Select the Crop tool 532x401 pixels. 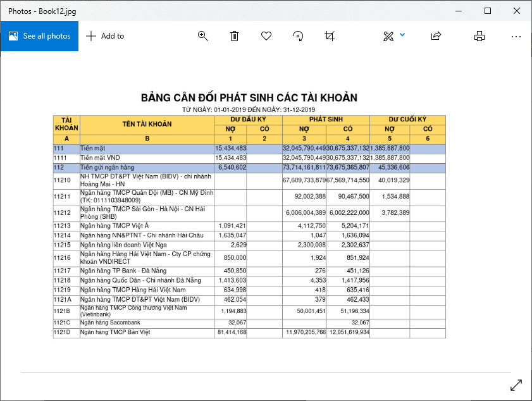(330, 36)
